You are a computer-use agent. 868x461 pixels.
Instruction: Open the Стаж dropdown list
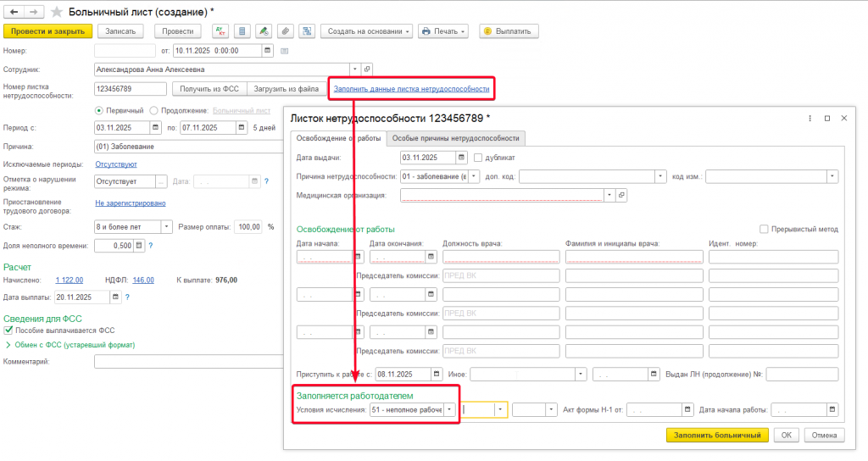167,227
